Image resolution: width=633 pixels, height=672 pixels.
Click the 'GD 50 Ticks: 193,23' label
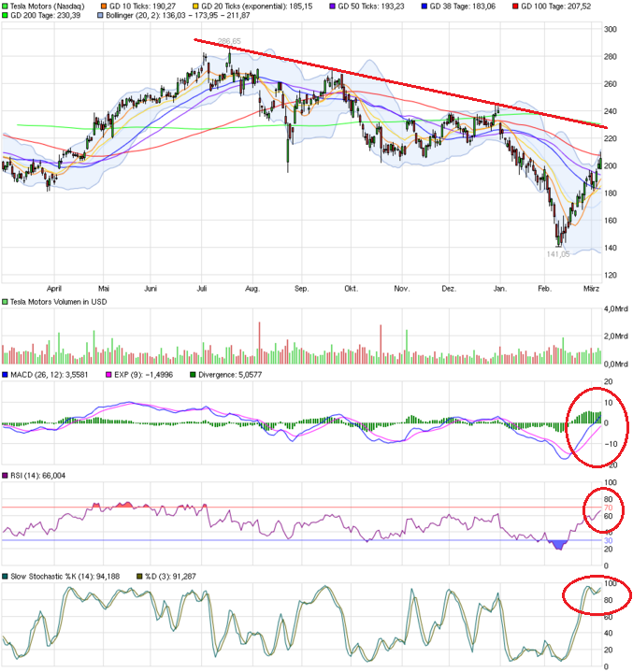point(371,7)
